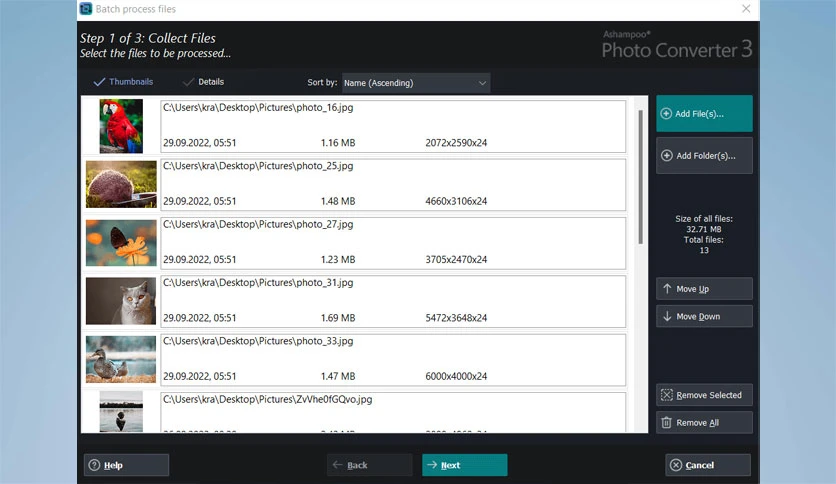Click the file path photo_31.jpg
The width and height of the screenshot is (836, 484).
258,283
